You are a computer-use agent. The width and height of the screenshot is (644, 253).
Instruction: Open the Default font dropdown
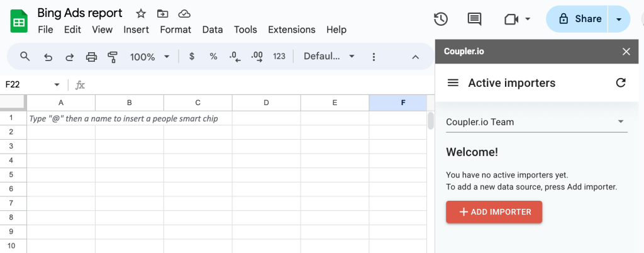(329, 57)
